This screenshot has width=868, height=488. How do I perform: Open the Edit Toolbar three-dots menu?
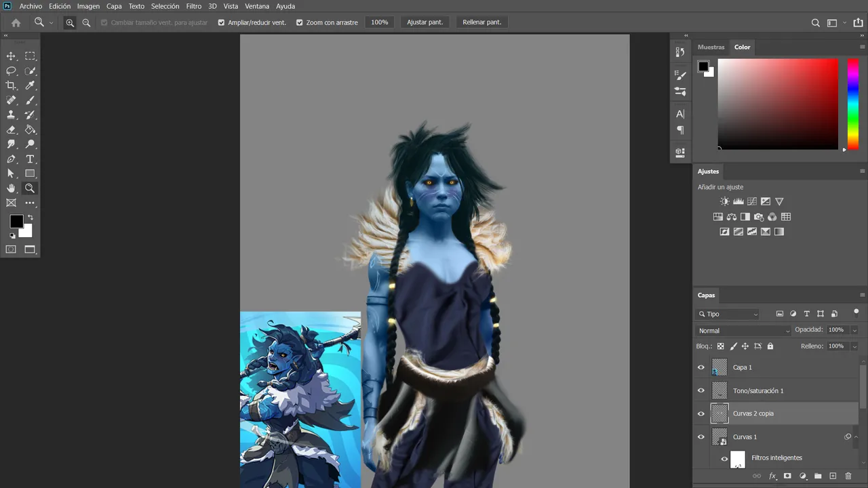30,203
